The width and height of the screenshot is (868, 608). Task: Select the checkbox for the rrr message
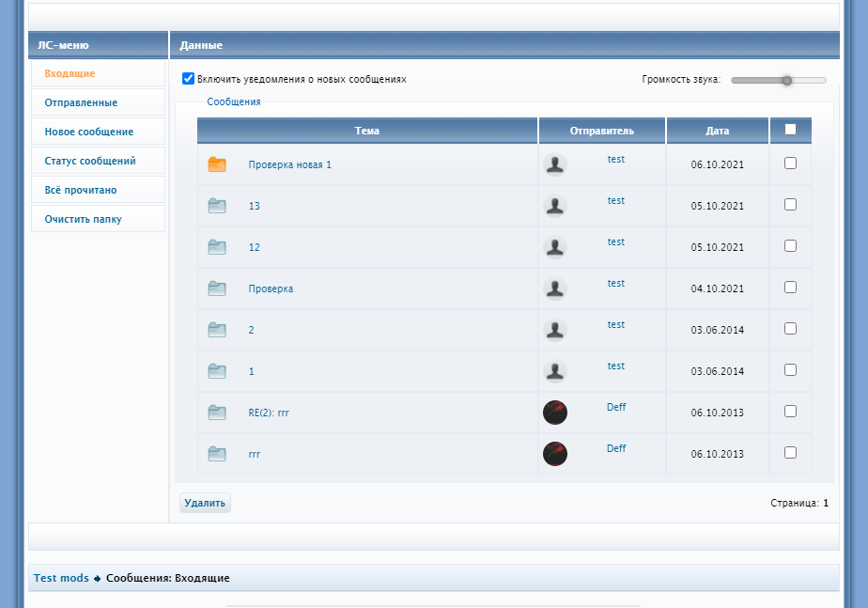click(790, 452)
